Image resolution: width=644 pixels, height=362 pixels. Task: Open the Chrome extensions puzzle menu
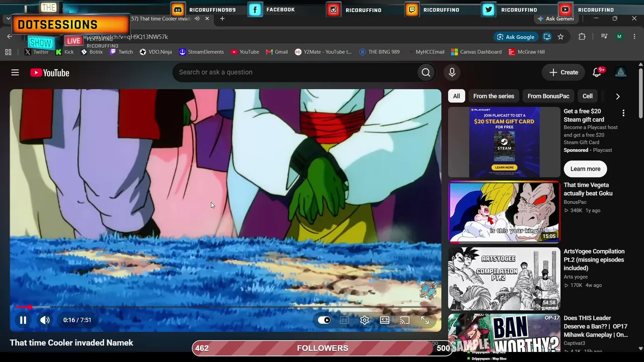pyautogui.click(x=582, y=37)
